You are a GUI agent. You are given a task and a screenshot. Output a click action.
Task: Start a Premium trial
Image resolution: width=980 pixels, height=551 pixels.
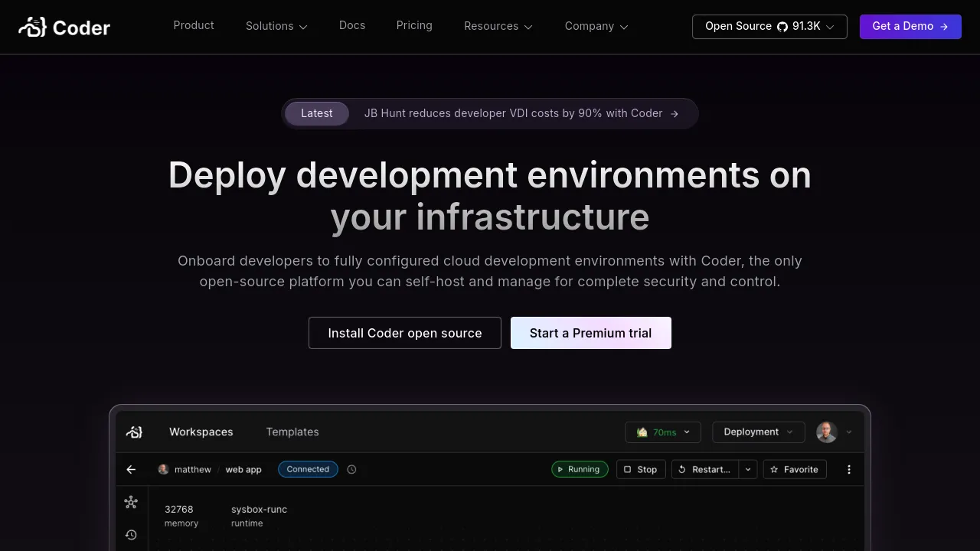click(591, 333)
